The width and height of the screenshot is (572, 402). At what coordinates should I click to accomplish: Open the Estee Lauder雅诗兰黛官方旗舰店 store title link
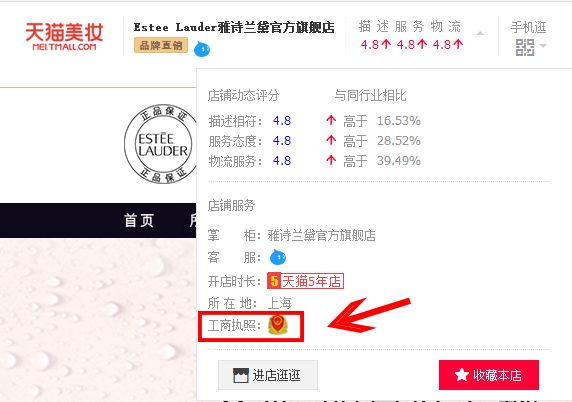point(234,27)
